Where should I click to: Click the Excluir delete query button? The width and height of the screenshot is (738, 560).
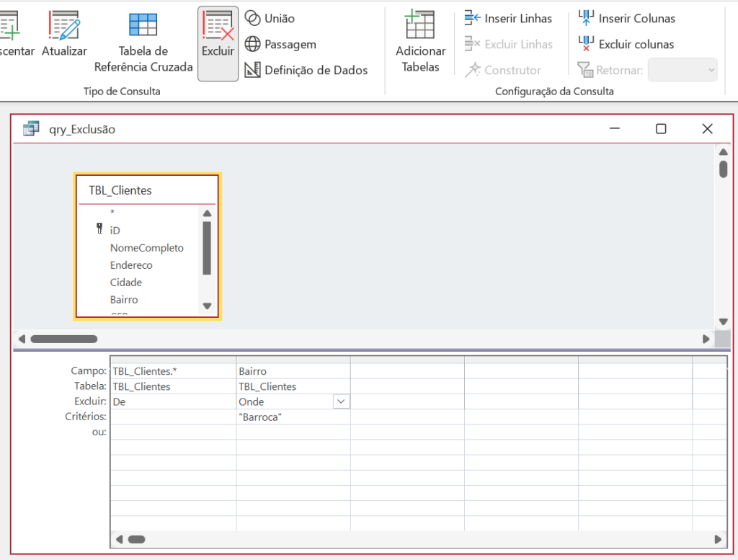click(x=218, y=43)
